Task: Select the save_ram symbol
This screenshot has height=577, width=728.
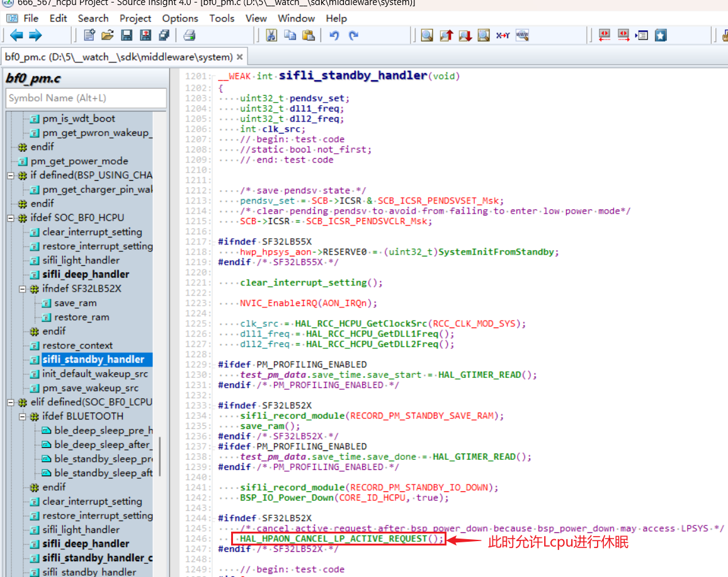Action: click(x=75, y=304)
